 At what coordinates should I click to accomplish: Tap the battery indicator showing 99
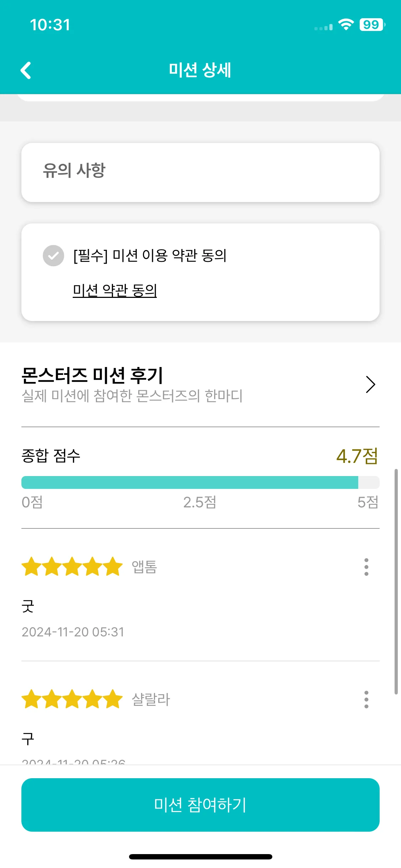372,25
